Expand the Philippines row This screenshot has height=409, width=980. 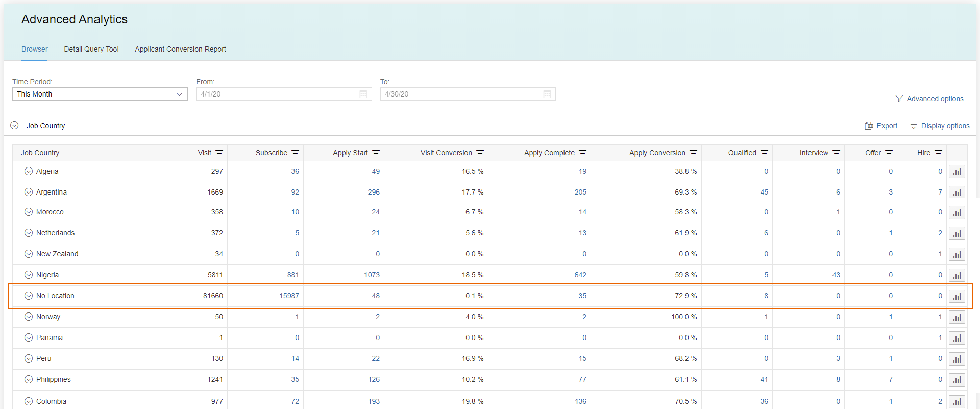29,379
